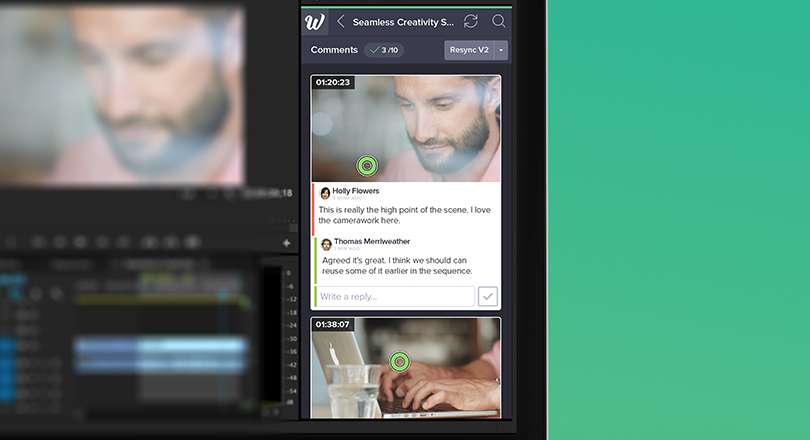The height and width of the screenshot is (440, 810).
Task: Click the plus button in editor panel
Action: (x=287, y=243)
